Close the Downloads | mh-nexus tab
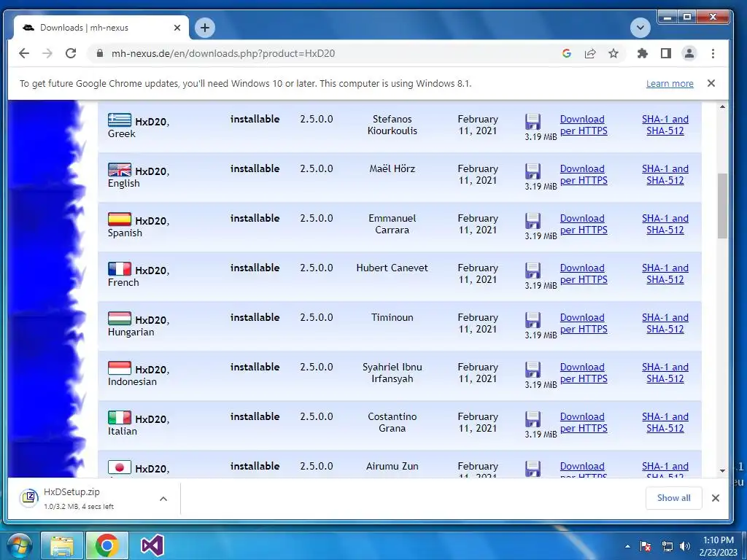Screen dimensions: 747x560 (177, 28)
